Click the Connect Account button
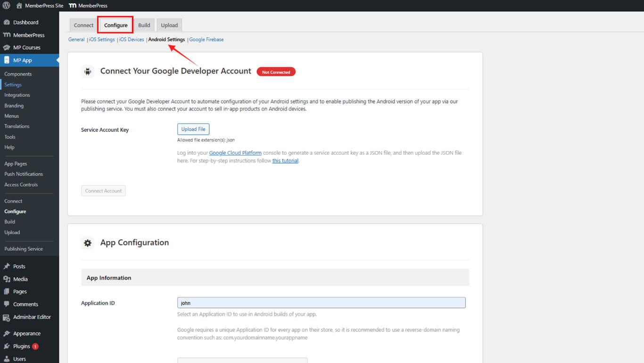Viewport: 644px width, 363px height. pos(103,191)
